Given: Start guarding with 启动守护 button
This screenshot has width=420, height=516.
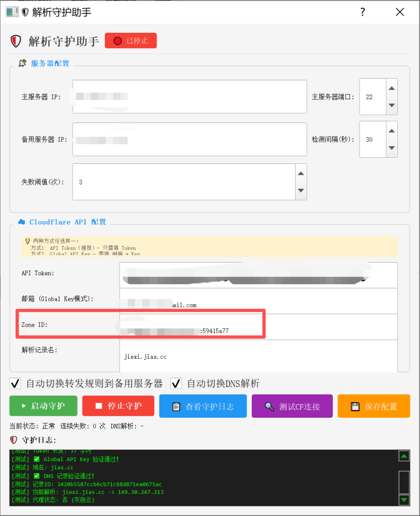Looking at the screenshot, I should click(43, 406).
